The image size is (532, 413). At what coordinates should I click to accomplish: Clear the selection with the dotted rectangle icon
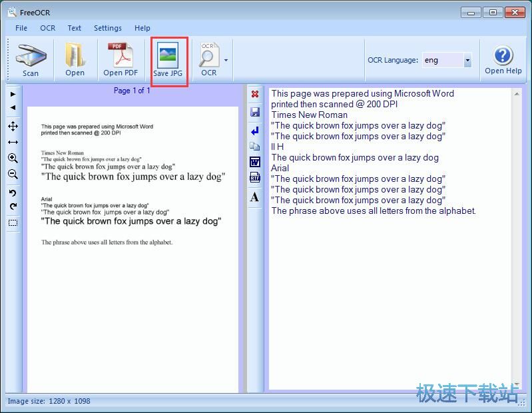pos(13,223)
